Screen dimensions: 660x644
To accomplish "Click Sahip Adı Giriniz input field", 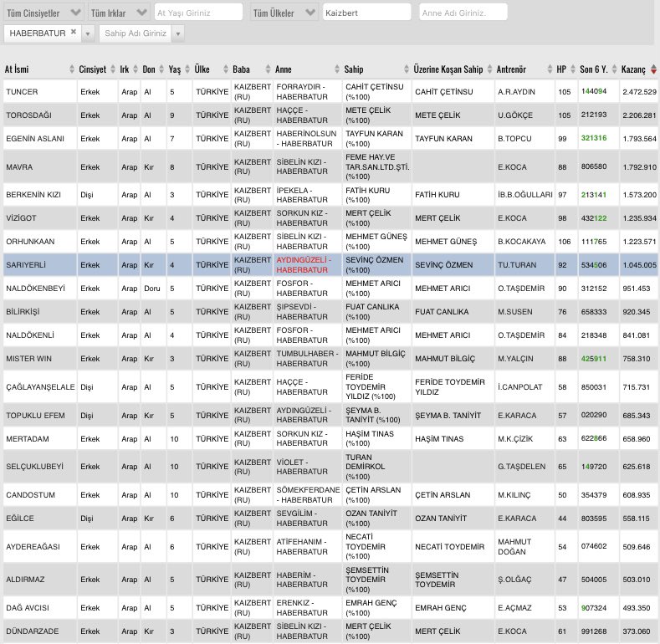I will click(x=136, y=33).
